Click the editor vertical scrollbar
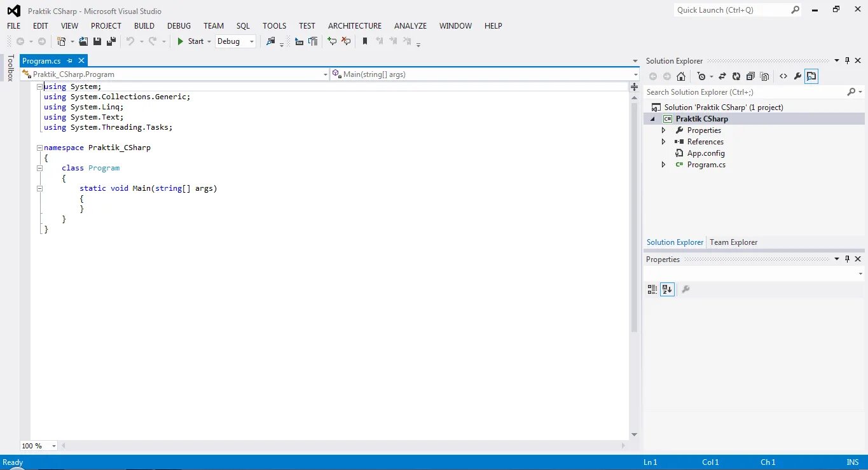This screenshot has height=470, width=868. pos(634,216)
